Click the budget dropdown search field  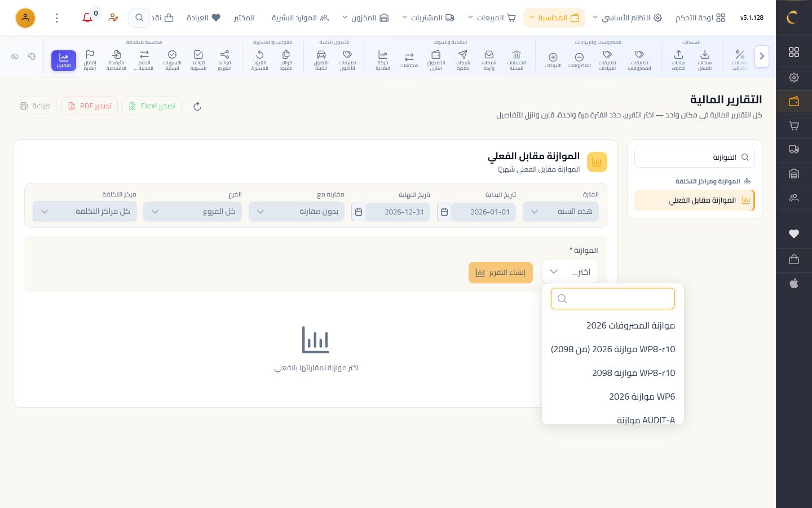(613, 299)
